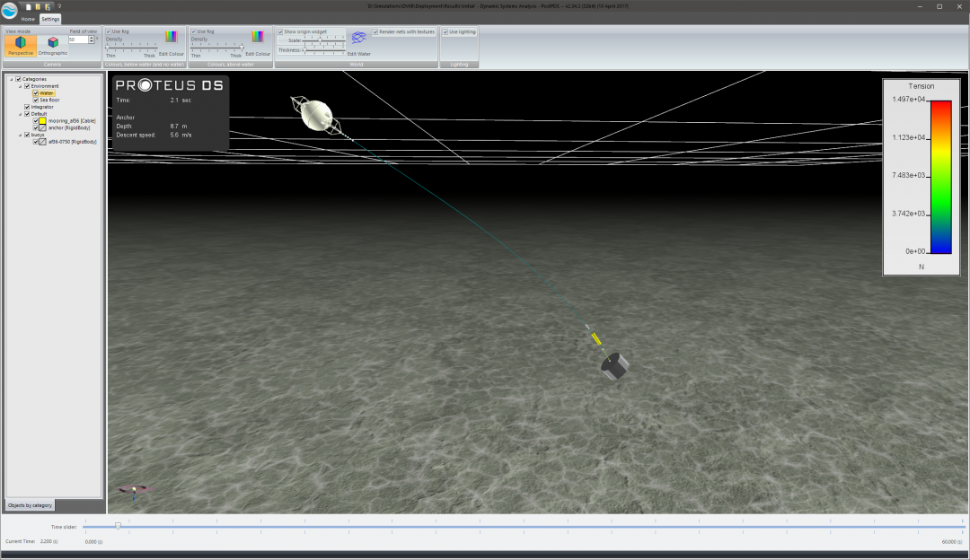970x560 pixels.
Task: Click the Edit Colour button for above-water colours
Action: click(257, 36)
